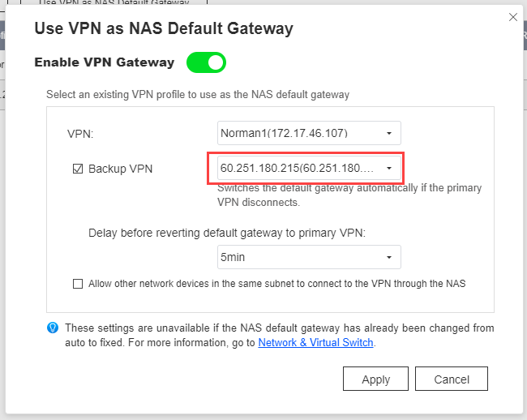
Task: Click the allow other network devices label text
Action: 277,284
